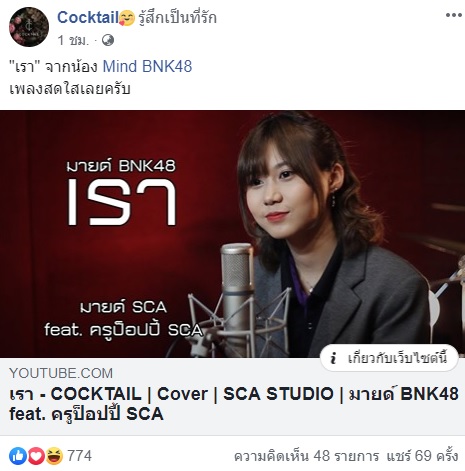Open the YOUTUBE.COM source label
This screenshot has width=465, height=471.
[x=61, y=373]
